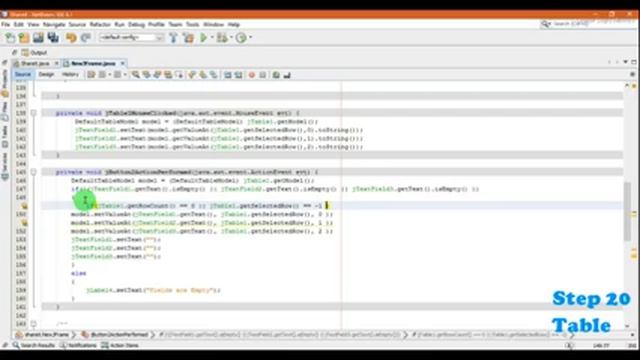This screenshot has width=640, height=360.
Task: Uncomment selected lines icon
Action: click(x=287, y=75)
